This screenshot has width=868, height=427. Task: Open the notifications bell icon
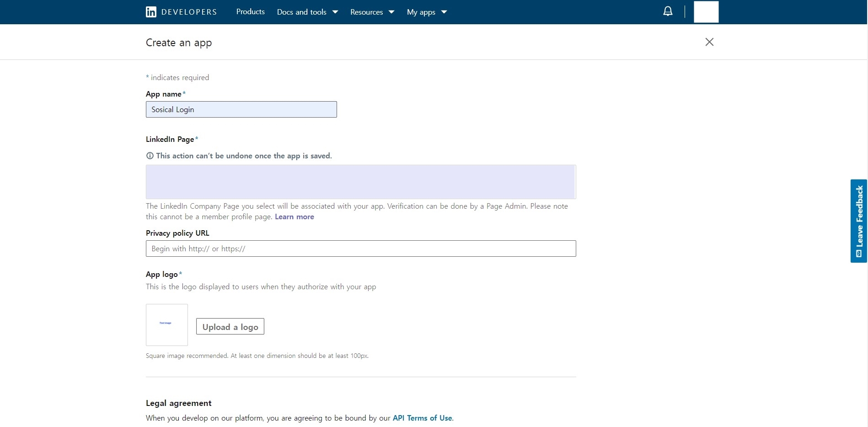point(668,11)
